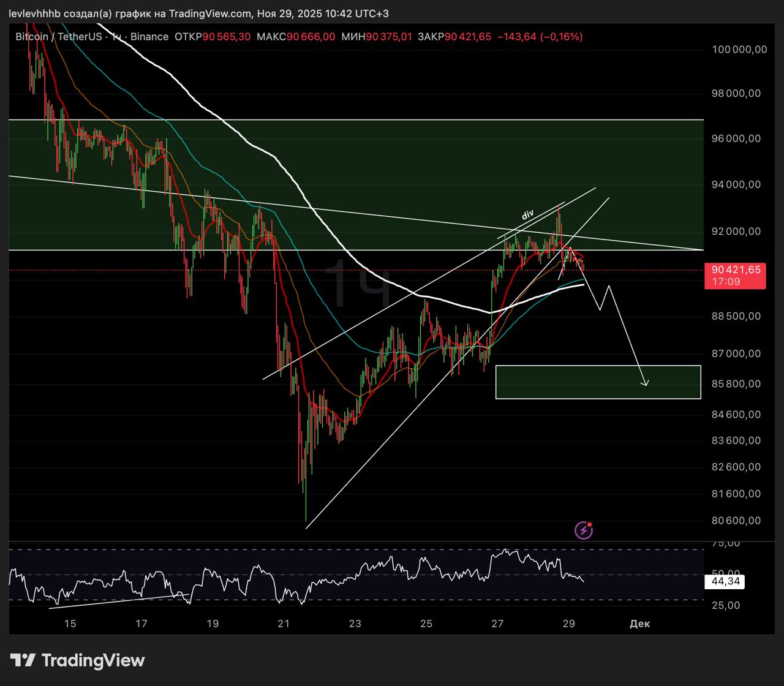Click the purple lightning flash icon
The height and width of the screenshot is (686, 784).
coord(584,530)
